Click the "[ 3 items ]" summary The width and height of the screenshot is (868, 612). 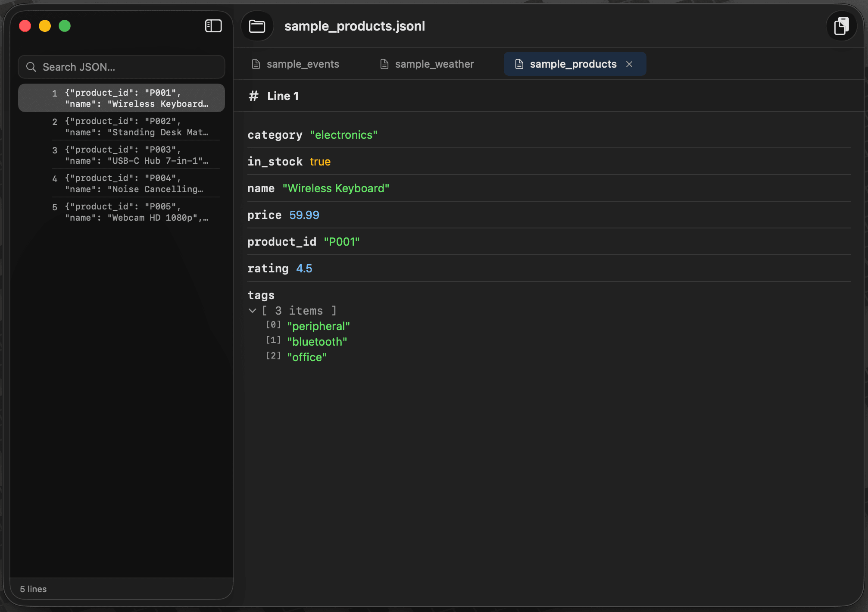pyautogui.click(x=299, y=311)
